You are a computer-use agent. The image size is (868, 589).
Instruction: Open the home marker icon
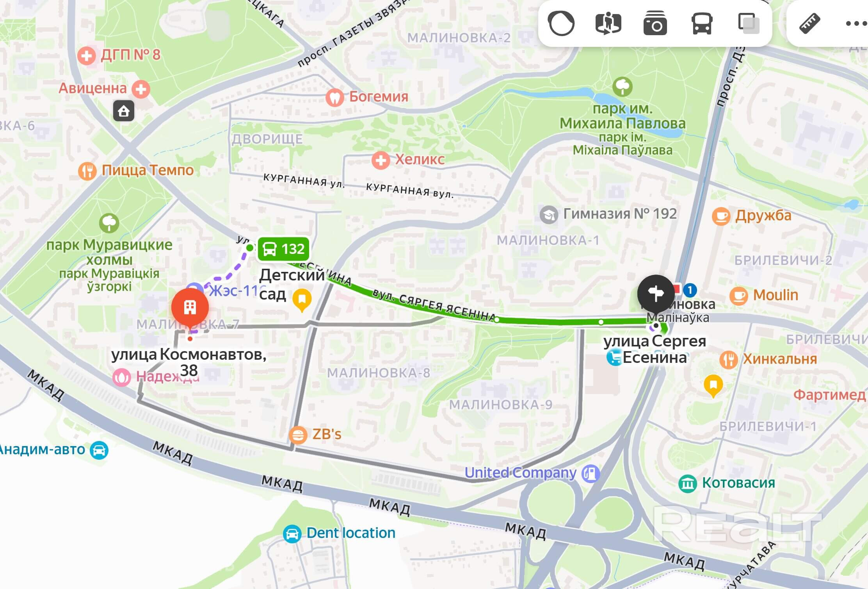coord(124,111)
